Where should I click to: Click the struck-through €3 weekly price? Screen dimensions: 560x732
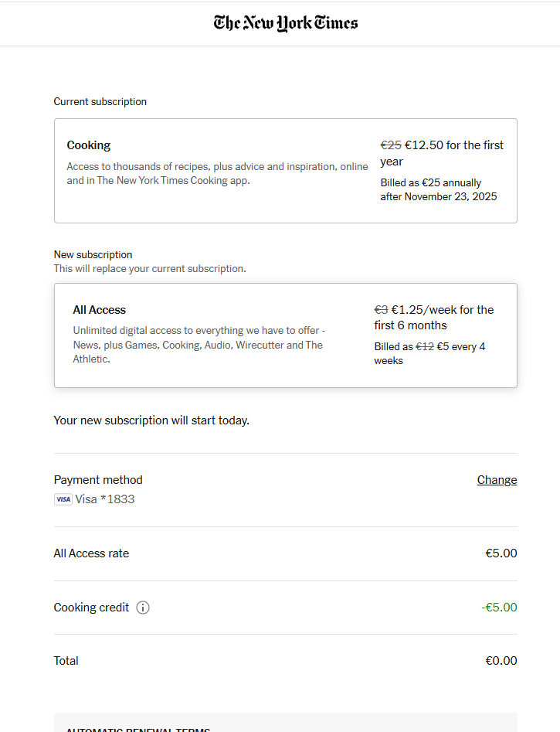coord(381,310)
